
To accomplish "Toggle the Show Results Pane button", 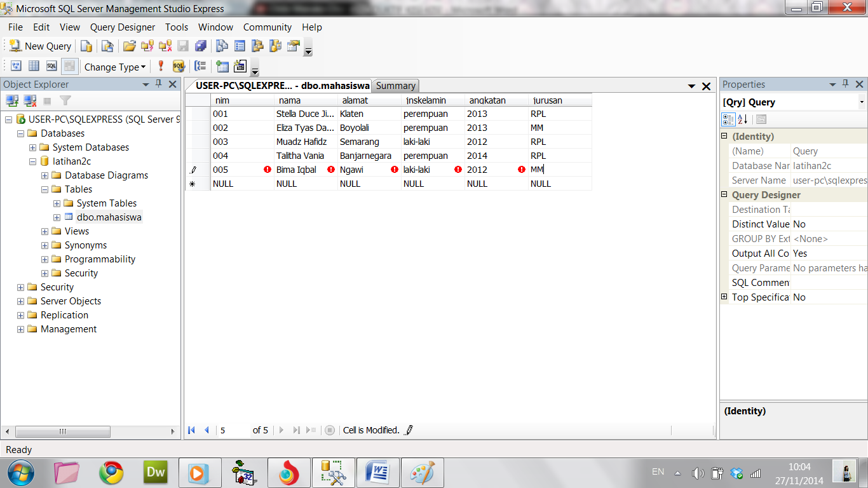I will [x=70, y=66].
